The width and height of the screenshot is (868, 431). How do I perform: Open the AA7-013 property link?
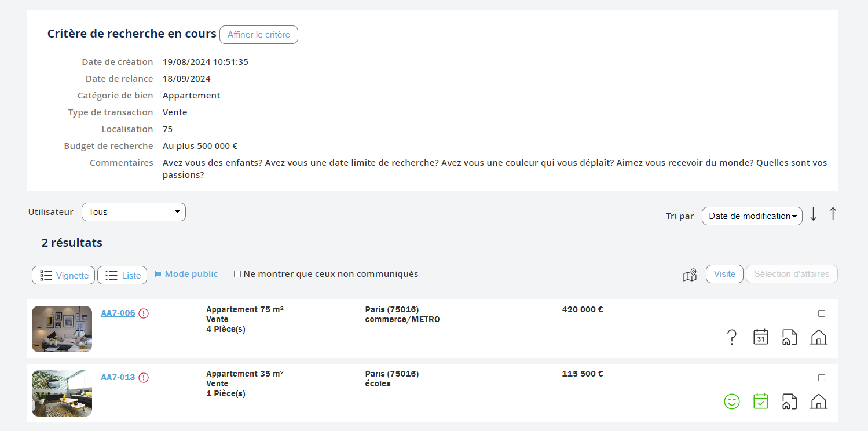(x=118, y=377)
